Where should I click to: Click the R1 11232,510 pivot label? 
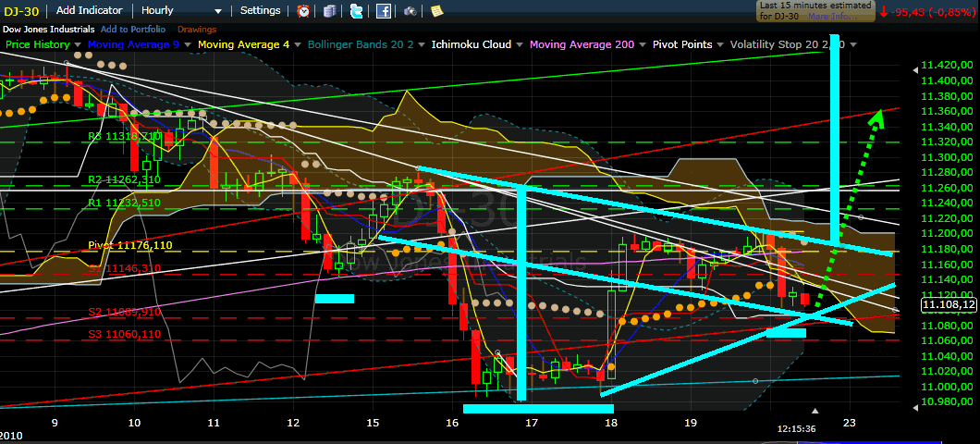click(125, 203)
